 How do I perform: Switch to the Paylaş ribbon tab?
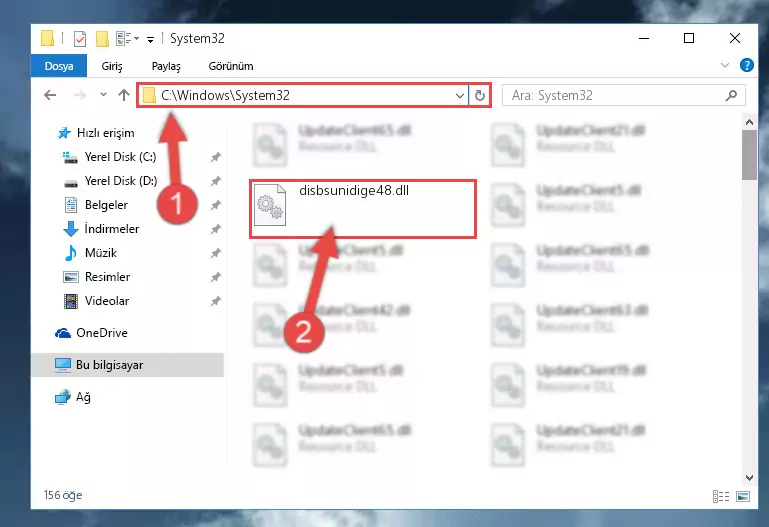click(166, 66)
